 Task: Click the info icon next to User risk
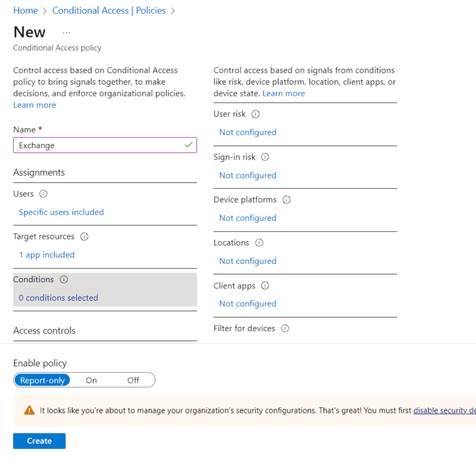[255, 114]
